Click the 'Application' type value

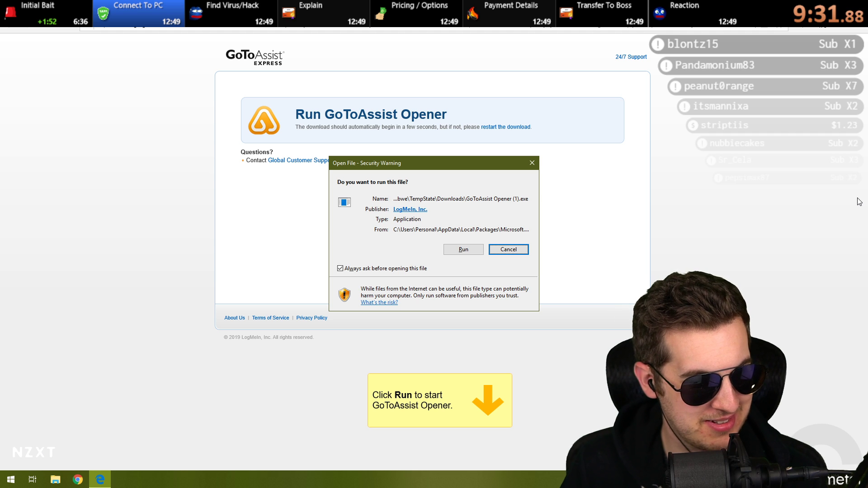click(x=407, y=219)
